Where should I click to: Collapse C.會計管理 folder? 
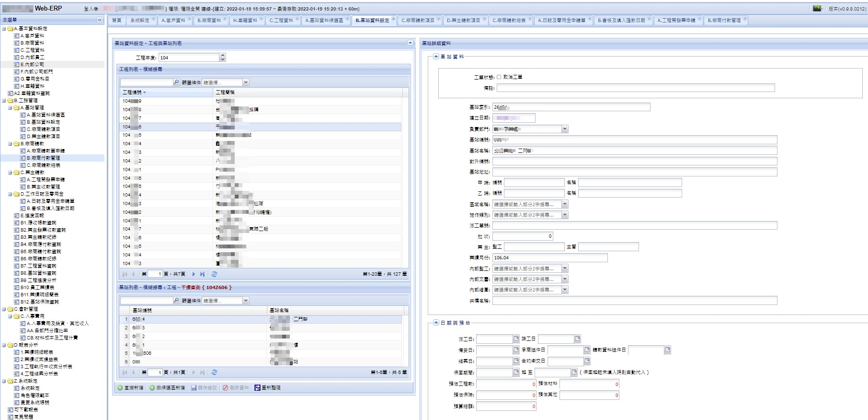[x=4, y=309]
